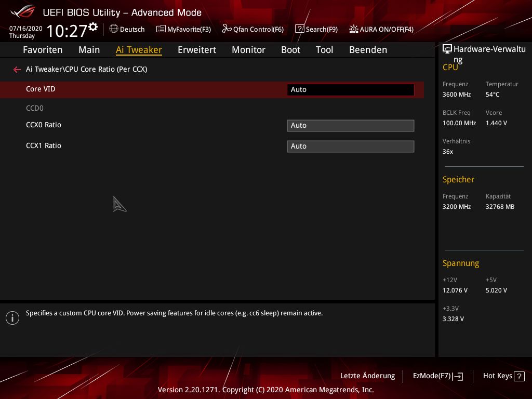Click the +3.3V reading 3.328 V

pyautogui.click(x=453, y=319)
